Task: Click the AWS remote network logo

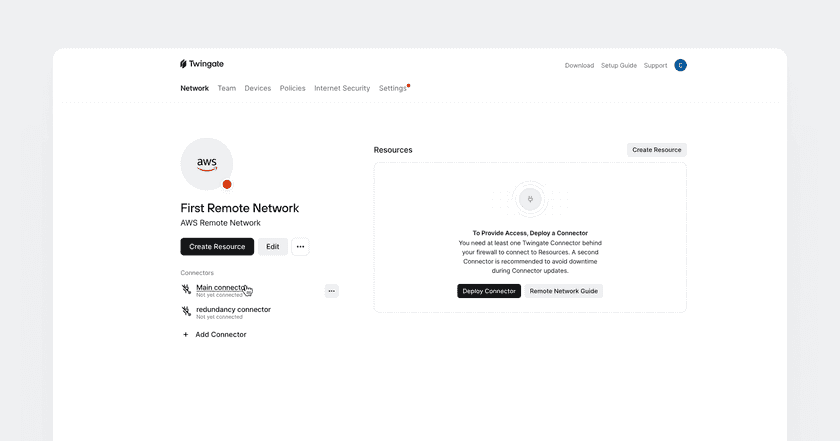Action: click(207, 163)
